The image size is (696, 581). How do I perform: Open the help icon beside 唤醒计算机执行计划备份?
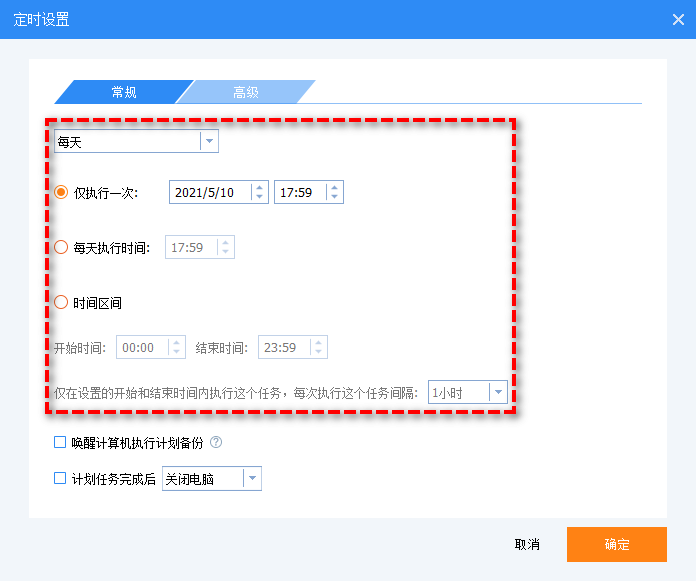coord(216,442)
